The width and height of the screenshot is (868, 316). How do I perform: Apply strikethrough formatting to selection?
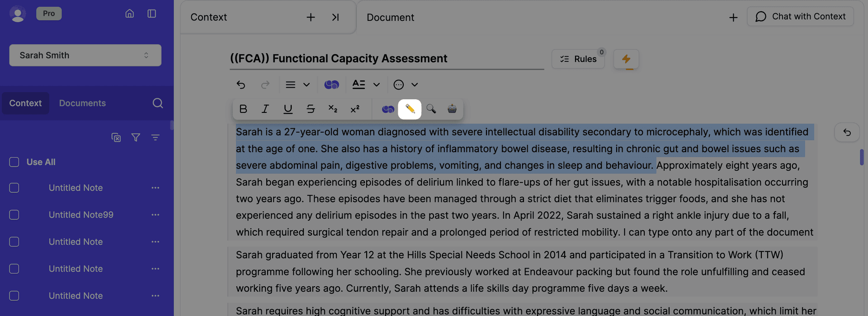click(x=311, y=109)
